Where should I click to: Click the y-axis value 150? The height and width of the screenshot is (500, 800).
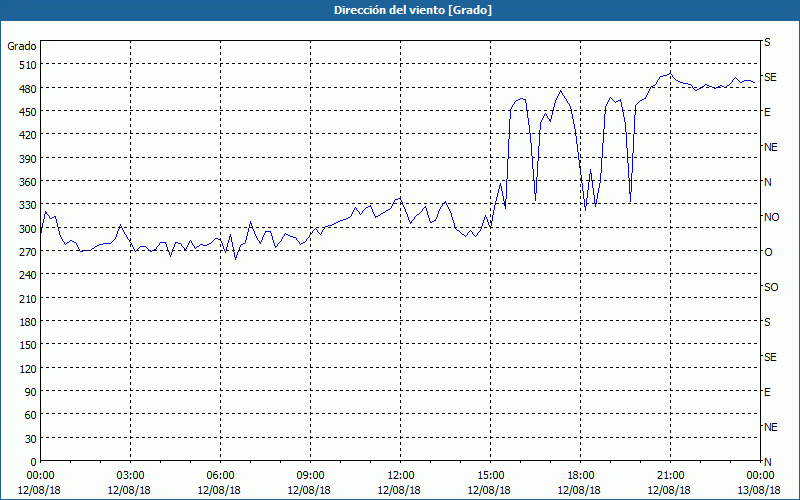point(29,345)
